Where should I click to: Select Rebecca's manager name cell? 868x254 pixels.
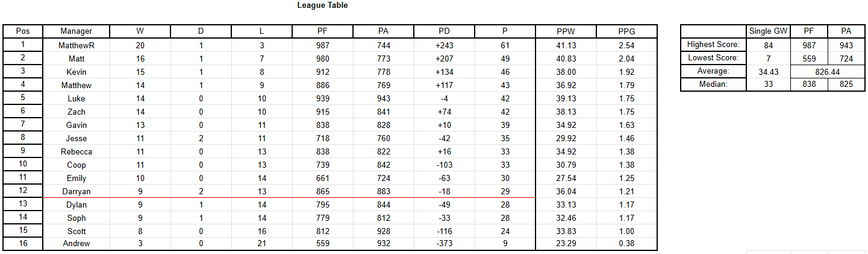click(76, 151)
